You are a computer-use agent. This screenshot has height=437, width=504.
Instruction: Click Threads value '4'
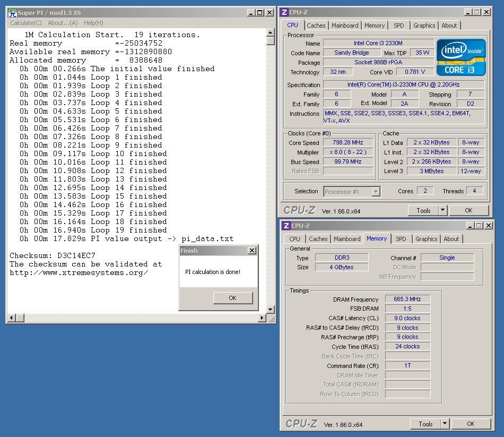click(474, 191)
